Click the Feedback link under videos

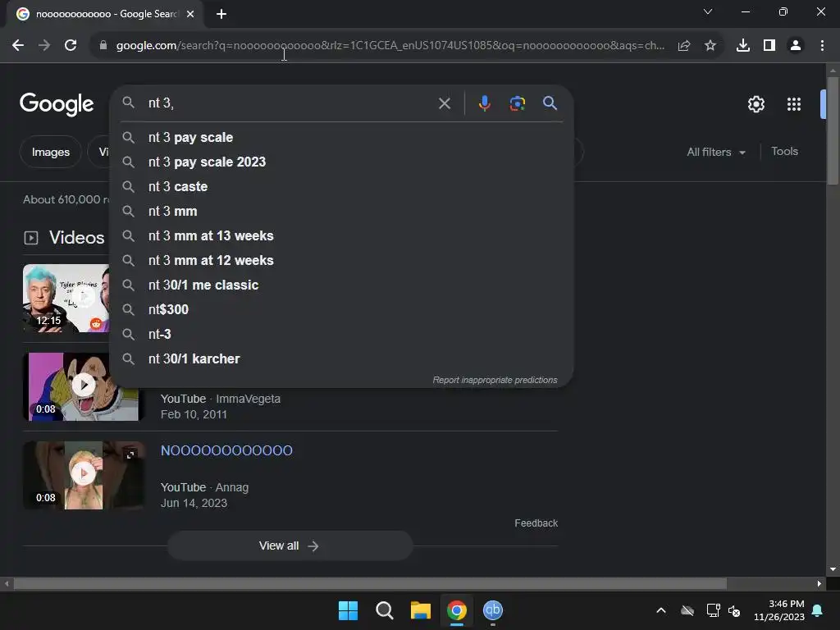536,523
